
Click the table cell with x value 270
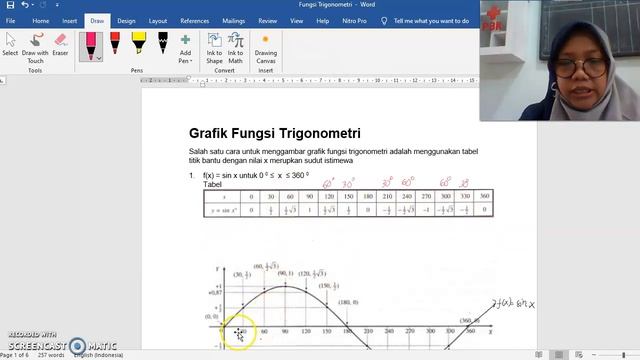[426, 196]
